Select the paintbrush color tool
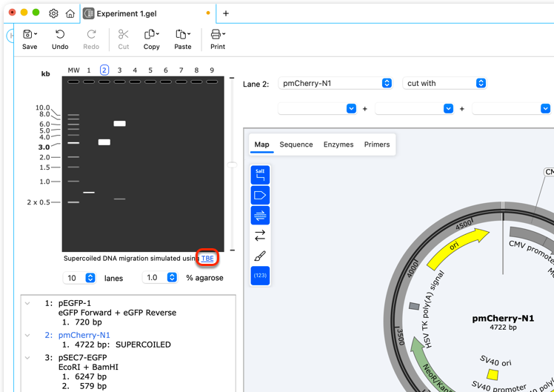 click(260, 256)
